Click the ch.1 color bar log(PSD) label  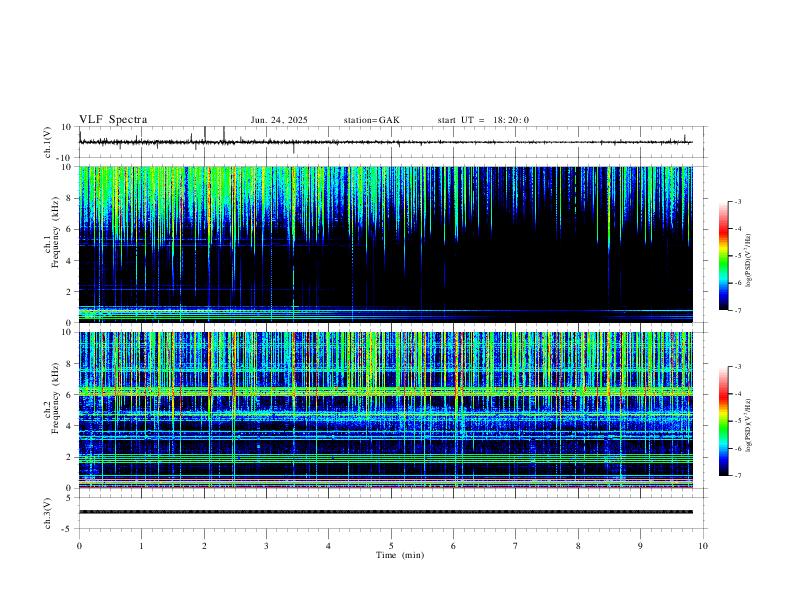tap(748, 260)
